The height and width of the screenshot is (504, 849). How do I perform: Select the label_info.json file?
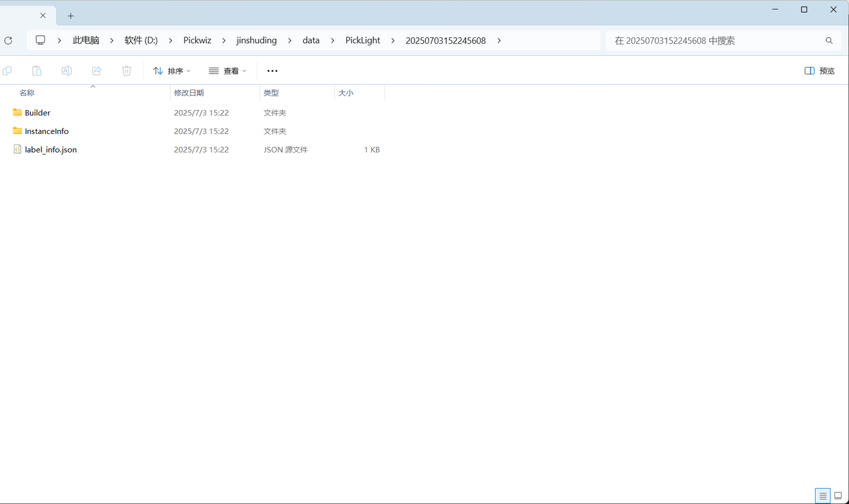(50, 150)
